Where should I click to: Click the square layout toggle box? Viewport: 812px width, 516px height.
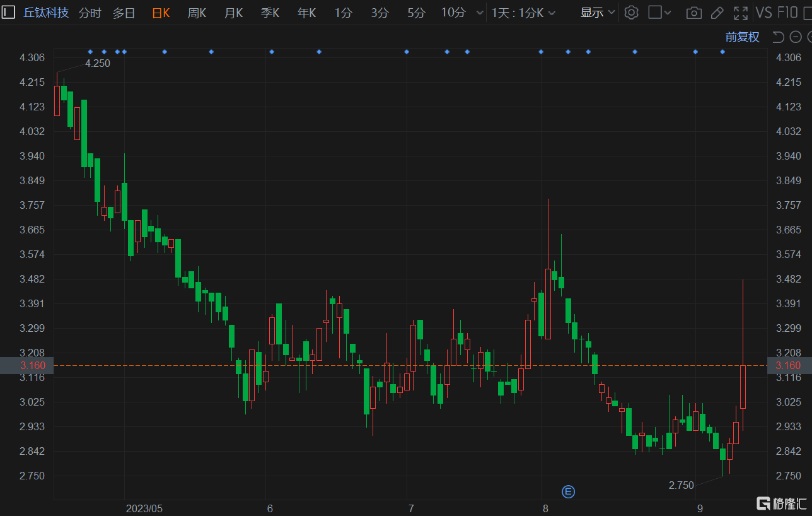(x=655, y=13)
